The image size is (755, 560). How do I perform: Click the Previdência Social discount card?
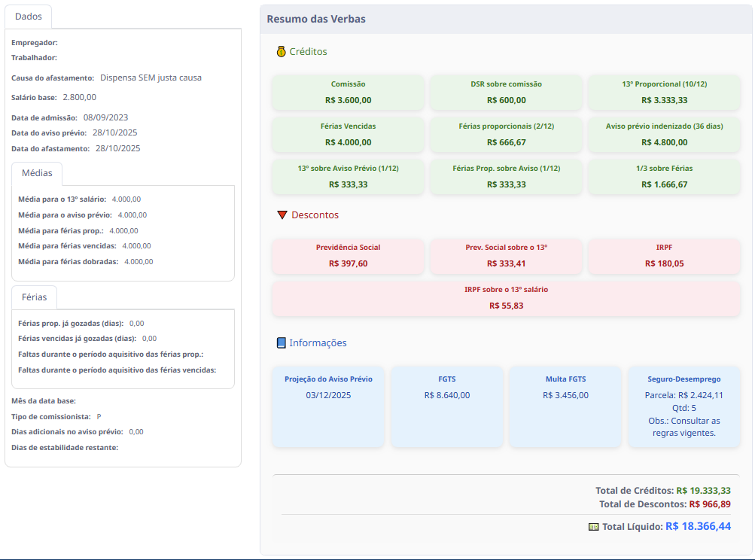pyautogui.click(x=348, y=256)
